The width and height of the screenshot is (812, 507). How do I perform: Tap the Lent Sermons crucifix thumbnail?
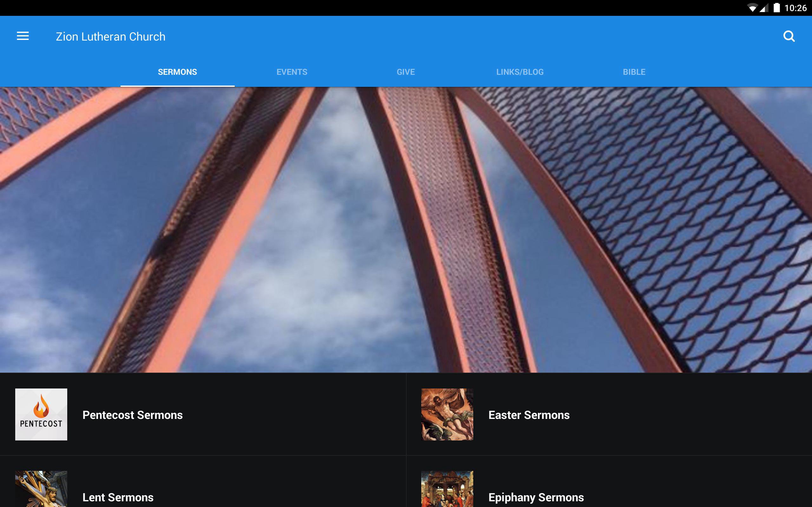pos(41,490)
